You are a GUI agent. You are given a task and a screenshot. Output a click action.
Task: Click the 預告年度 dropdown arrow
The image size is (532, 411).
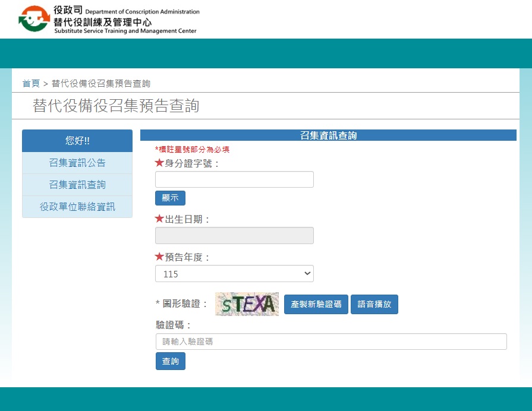coord(306,273)
